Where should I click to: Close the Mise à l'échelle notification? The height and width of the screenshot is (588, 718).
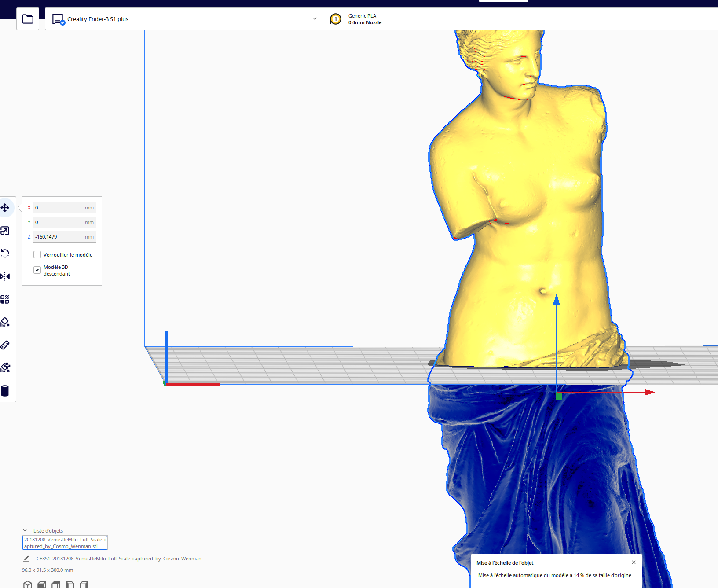[634, 562]
